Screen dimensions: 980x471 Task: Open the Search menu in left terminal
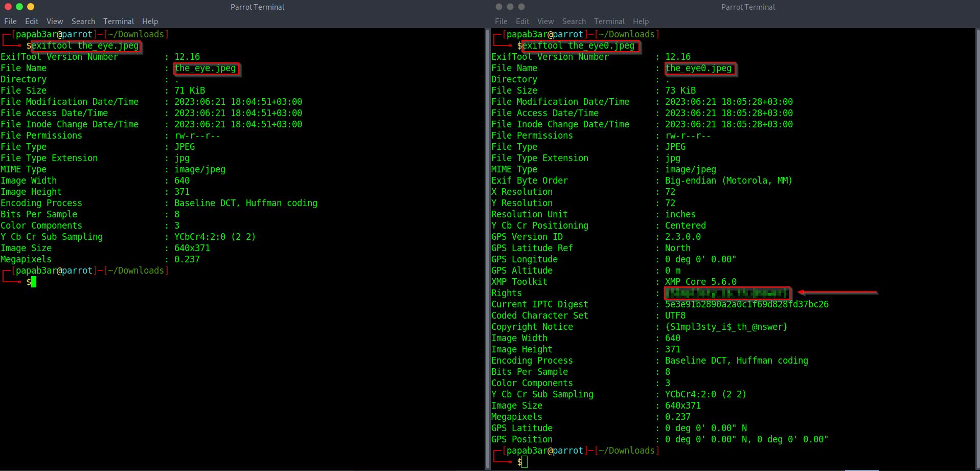pos(83,21)
